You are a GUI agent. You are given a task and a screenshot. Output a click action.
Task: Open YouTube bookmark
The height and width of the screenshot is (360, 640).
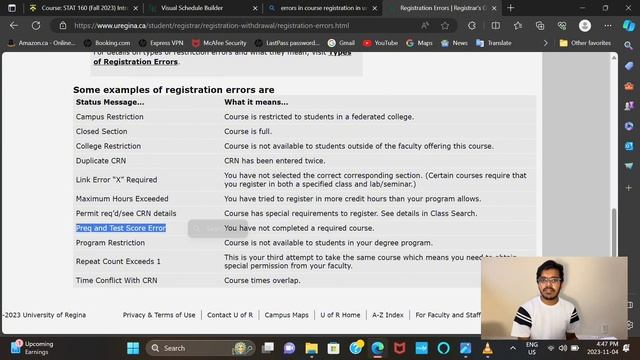[x=380, y=43]
